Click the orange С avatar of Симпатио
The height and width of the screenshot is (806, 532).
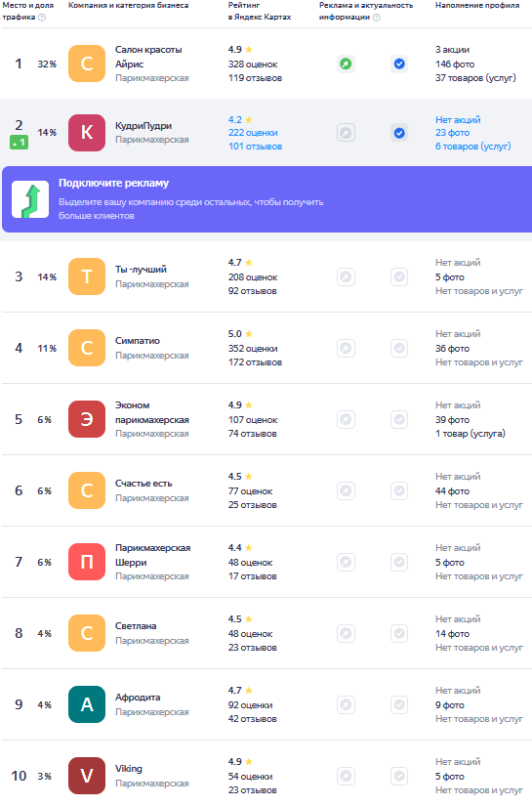pyautogui.click(x=87, y=349)
